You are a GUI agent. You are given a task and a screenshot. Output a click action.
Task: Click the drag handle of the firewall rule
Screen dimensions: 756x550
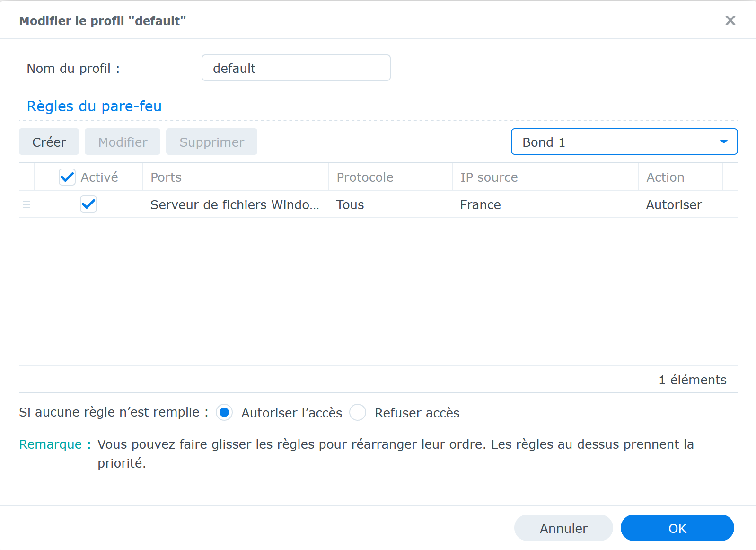pyautogui.click(x=26, y=204)
